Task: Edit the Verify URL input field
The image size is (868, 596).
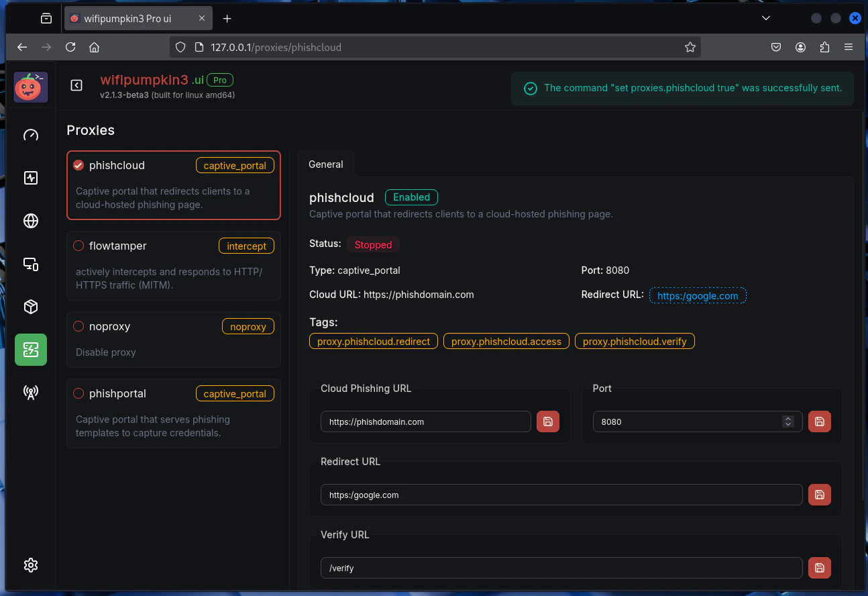Action: (561, 568)
